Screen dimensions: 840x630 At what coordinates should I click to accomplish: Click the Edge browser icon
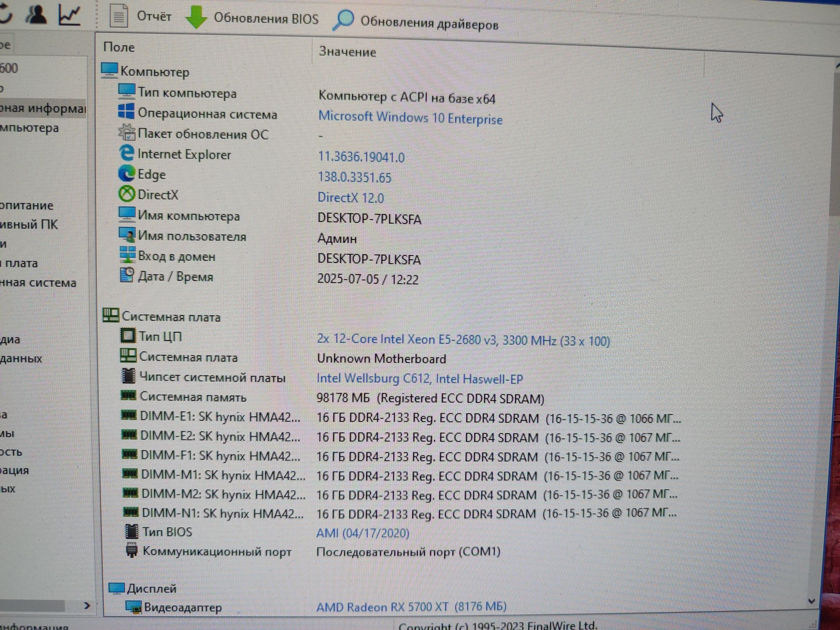click(x=126, y=173)
